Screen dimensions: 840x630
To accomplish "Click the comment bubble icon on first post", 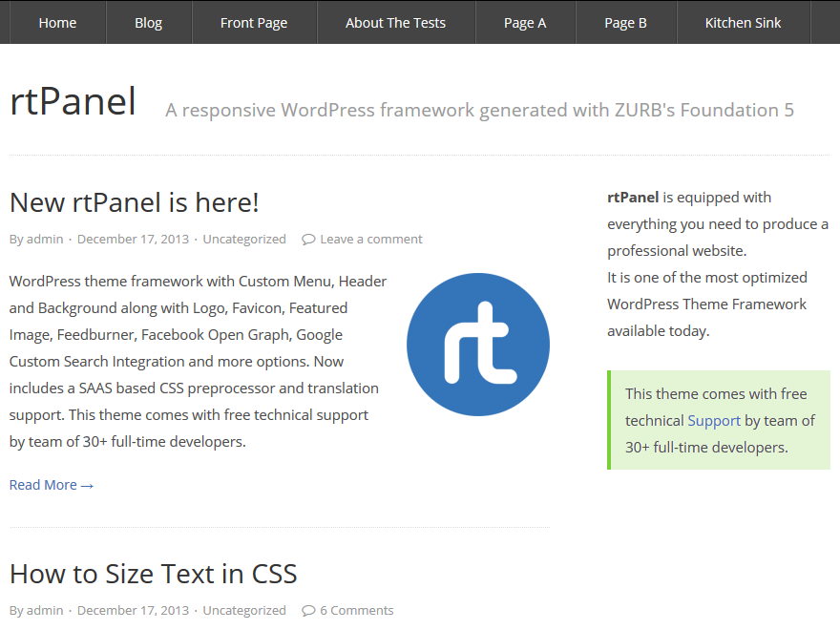I will click(307, 238).
